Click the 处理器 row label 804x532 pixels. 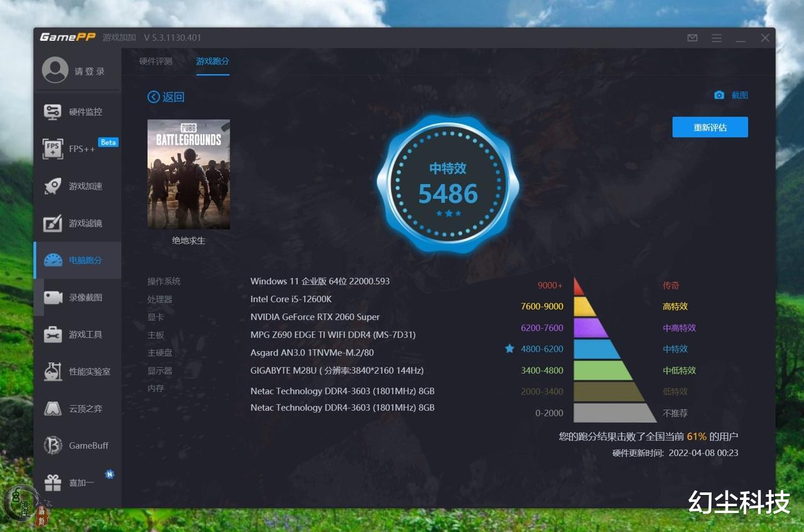point(160,300)
